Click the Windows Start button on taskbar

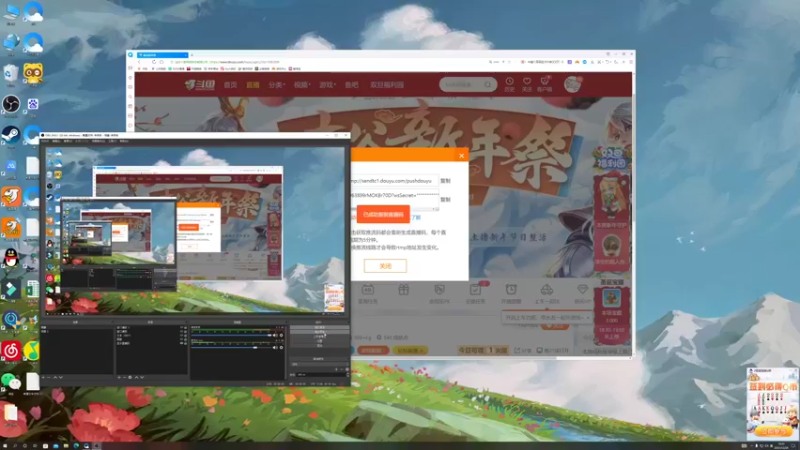pos(4,446)
